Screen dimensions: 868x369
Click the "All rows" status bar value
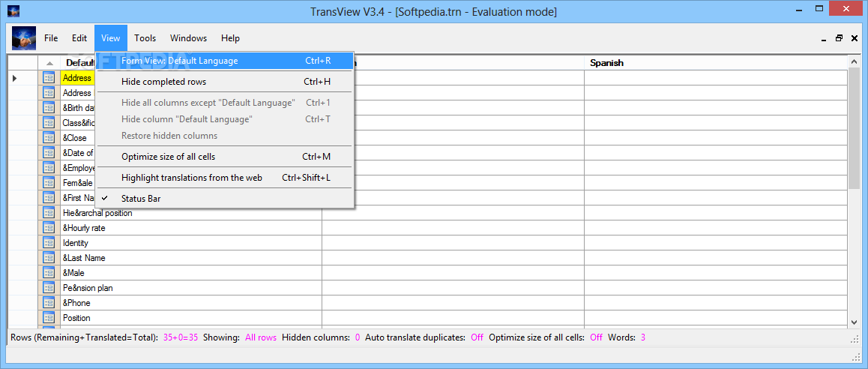tap(261, 337)
